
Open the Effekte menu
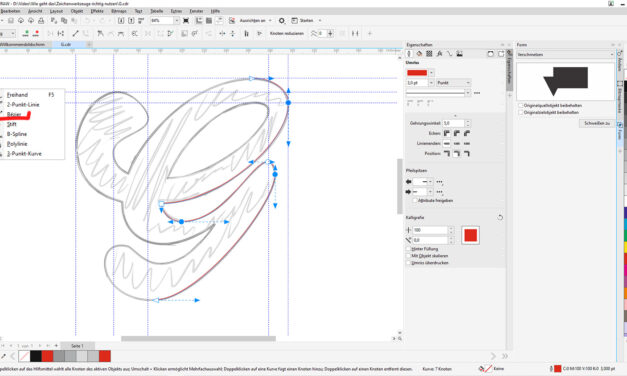[97, 11]
